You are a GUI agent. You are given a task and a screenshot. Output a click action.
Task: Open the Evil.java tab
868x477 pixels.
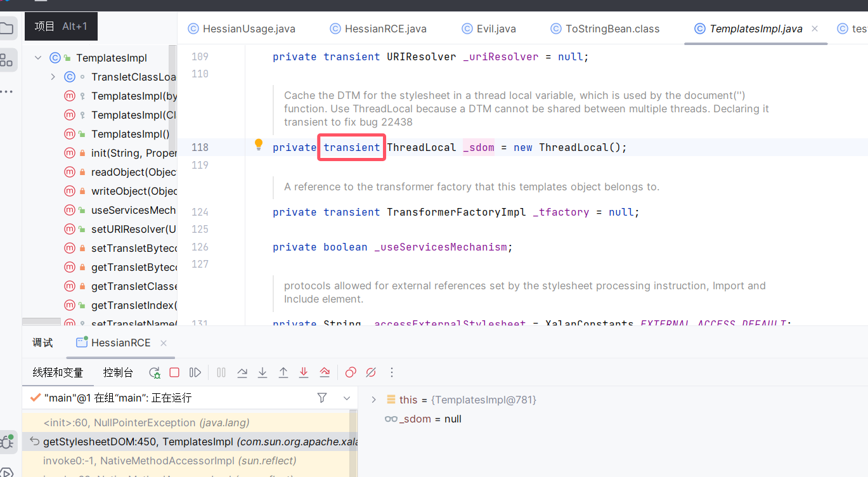click(x=488, y=29)
